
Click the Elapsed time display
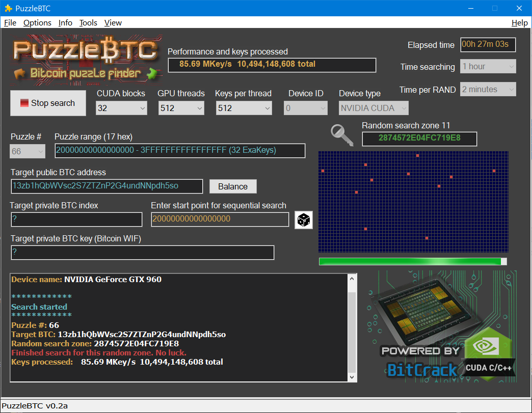point(488,45)
